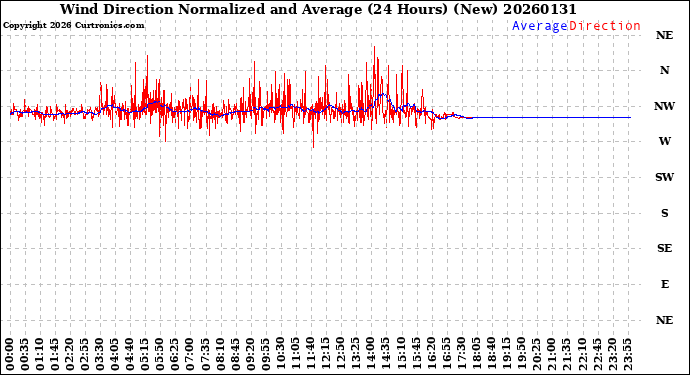Click the 01:10 time axis label
This screenshot has width=690, height=375.
tap(40, 355)
